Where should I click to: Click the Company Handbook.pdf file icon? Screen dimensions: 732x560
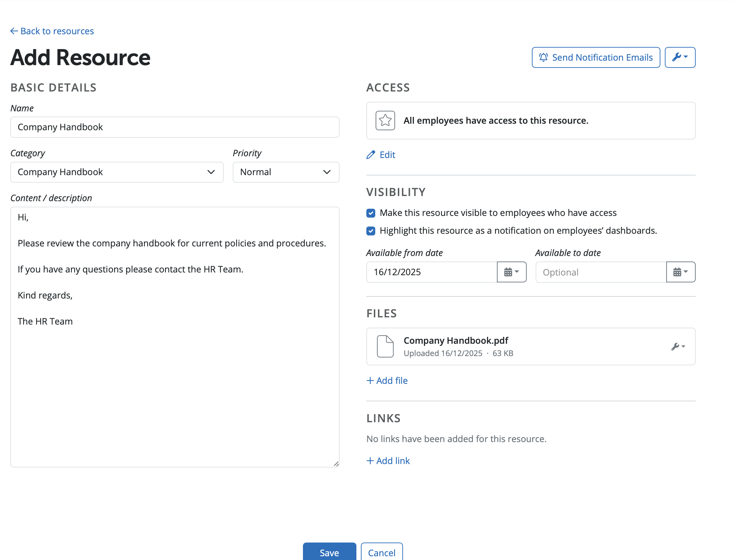385,346
